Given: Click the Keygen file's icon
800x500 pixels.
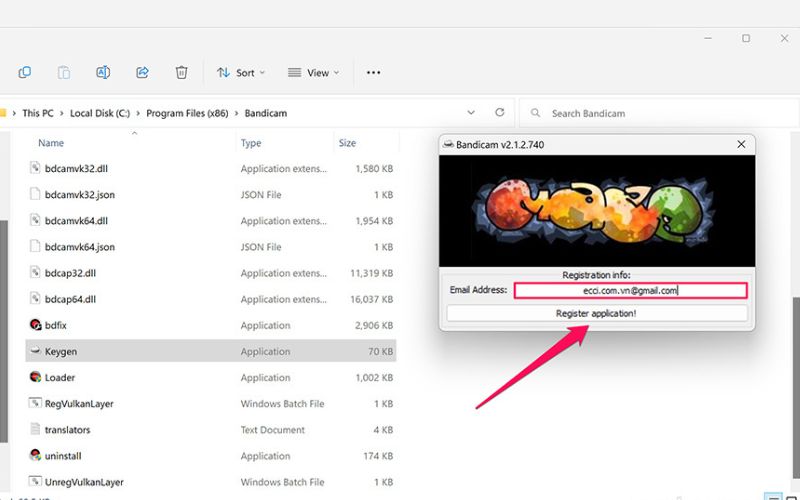Looking at the screenshot, I should (35, 351).
